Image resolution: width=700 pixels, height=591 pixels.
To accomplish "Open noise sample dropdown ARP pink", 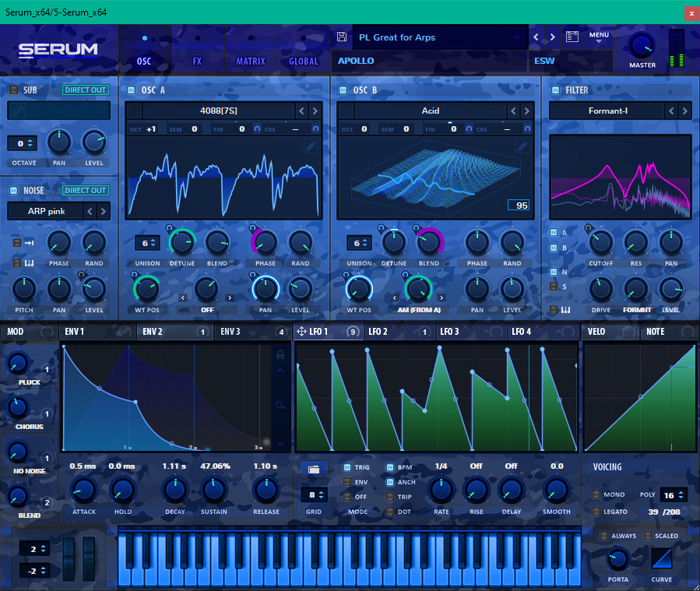I will (x=46, y=211).
